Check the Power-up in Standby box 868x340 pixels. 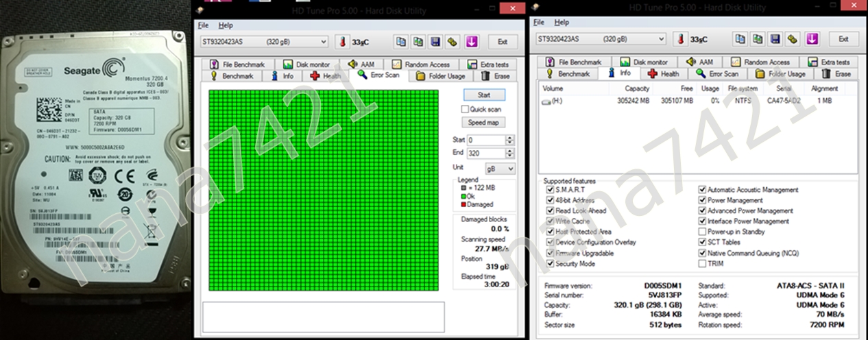click(702, 232)
